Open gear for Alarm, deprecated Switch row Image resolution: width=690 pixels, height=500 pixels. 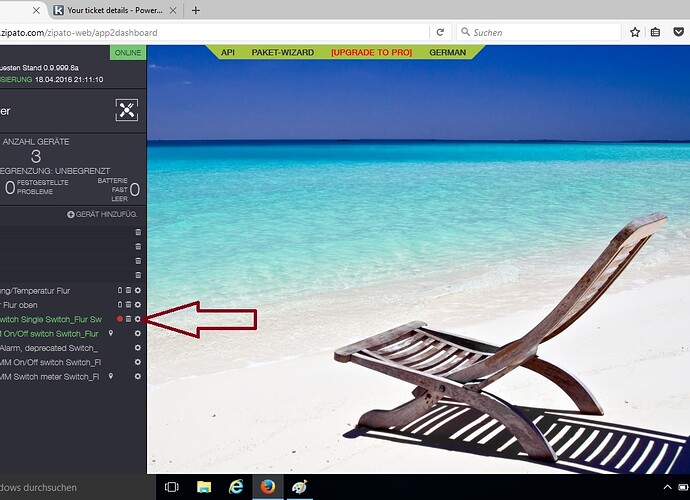[138, 347]
